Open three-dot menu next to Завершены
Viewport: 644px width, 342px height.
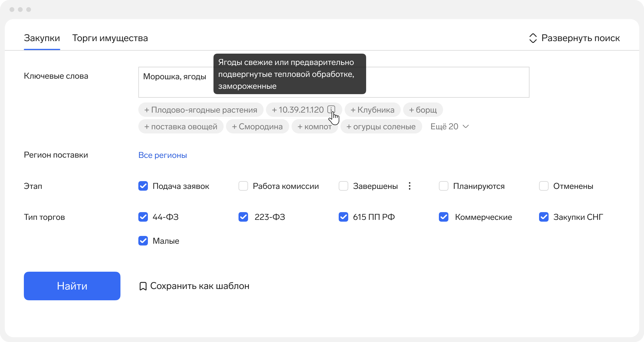point(410,186)
